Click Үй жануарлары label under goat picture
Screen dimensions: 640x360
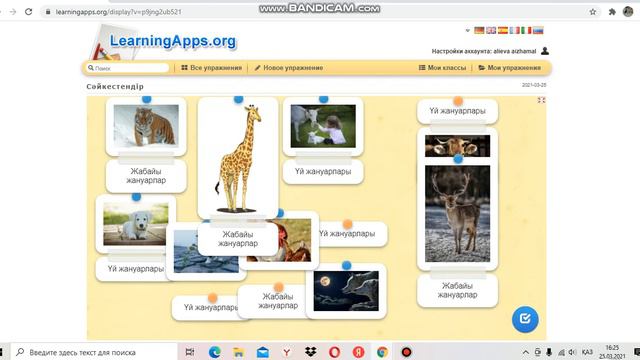coord(323,172)
